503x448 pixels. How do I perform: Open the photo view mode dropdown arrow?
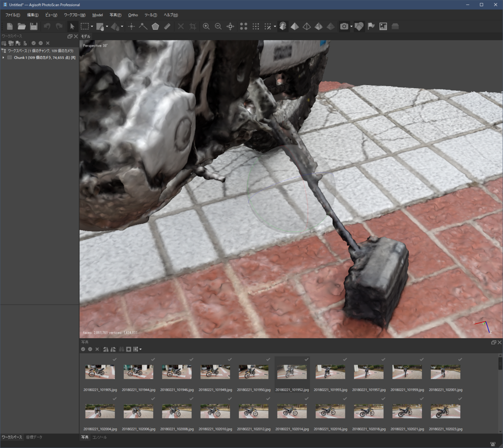click(140, 349)
